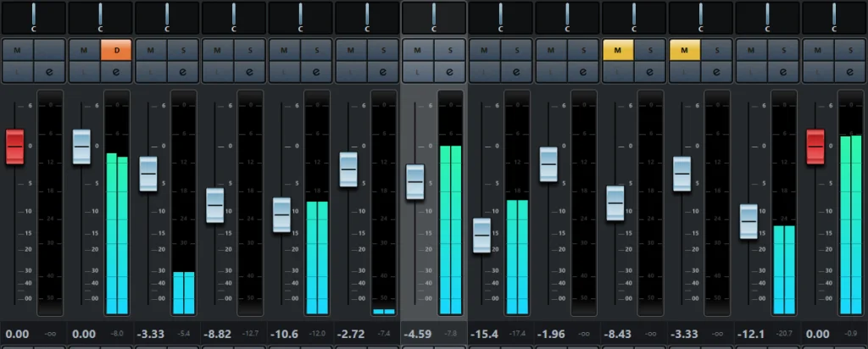Click the volume value -10.6
The height and width of the screenshot is (349, 868).
283,334
